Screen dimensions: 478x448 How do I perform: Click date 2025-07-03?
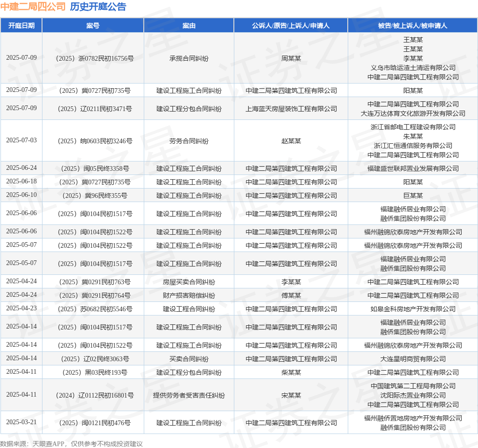point(21,140)
